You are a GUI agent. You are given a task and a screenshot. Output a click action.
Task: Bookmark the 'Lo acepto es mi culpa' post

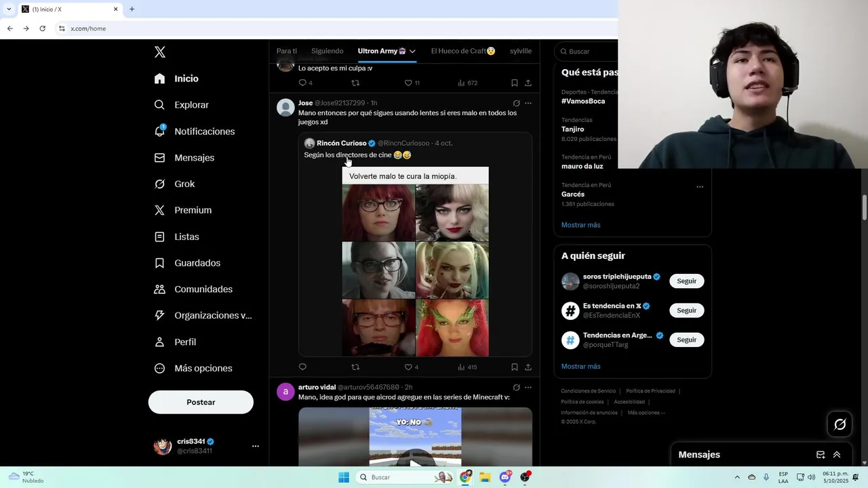coord(514,83)
